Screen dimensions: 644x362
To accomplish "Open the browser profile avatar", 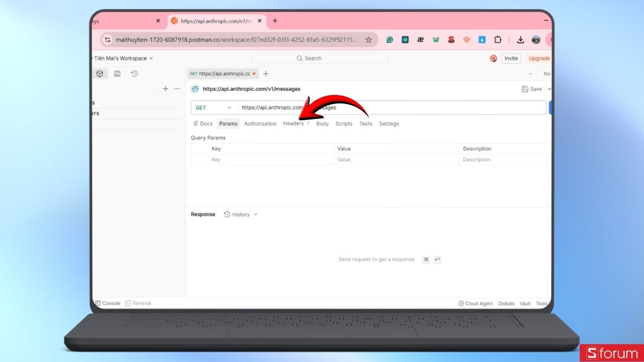I will pos(536,40).
